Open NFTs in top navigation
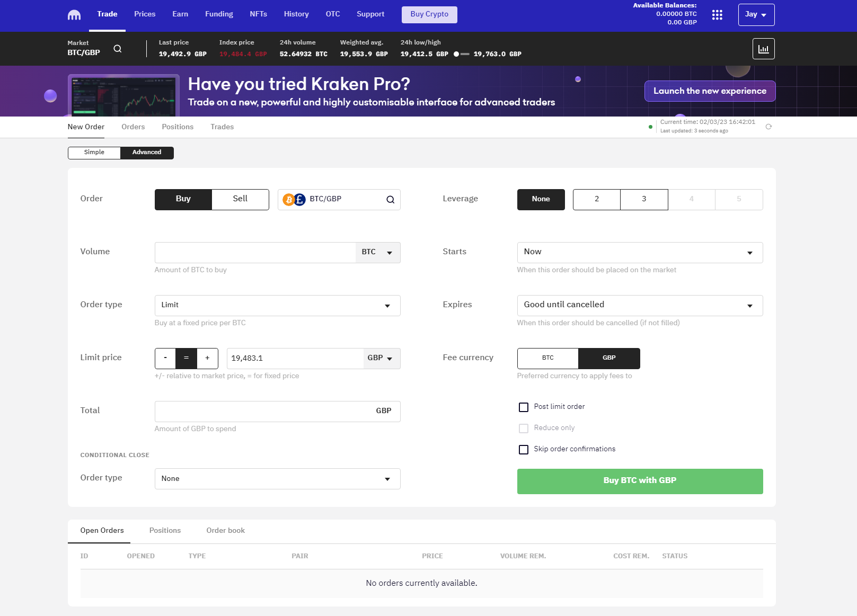This screenshot has height=616, width=857. pyautogui.click(x=258, y=14)
